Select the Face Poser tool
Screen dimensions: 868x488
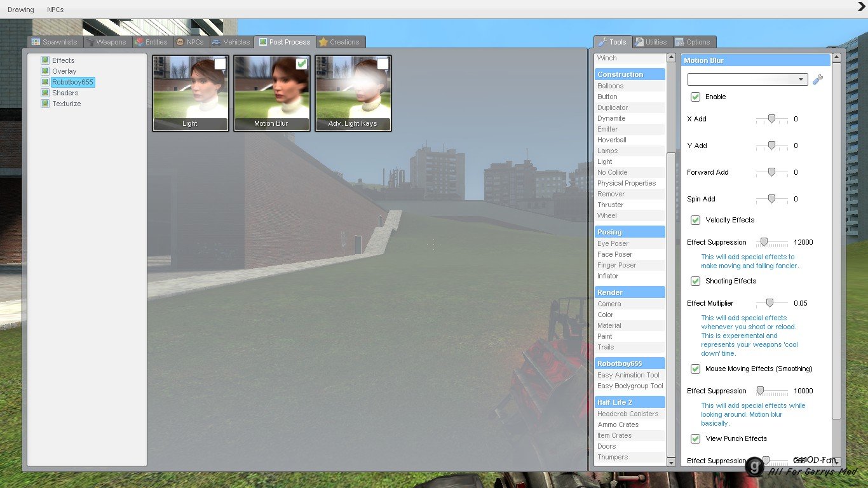[x=630, y=254]
